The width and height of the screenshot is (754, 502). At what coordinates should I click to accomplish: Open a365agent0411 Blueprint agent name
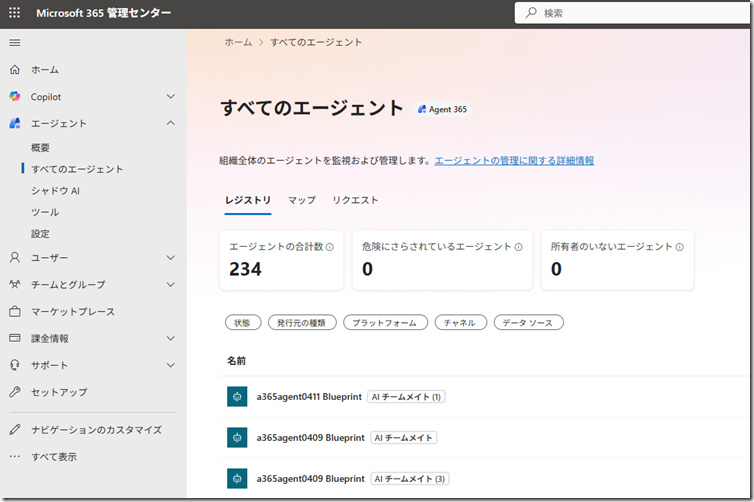(x=309, y=397)
